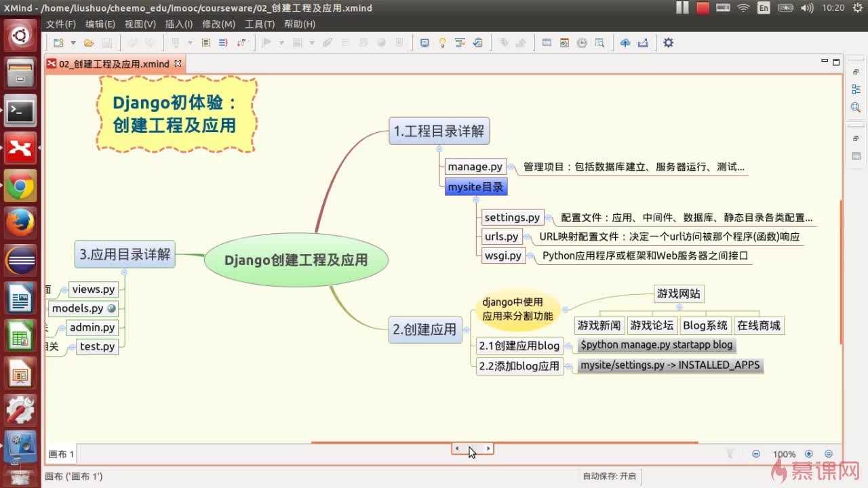Restore the upper right sidebar panel
868x488 pixels.
tap(856, 71)
